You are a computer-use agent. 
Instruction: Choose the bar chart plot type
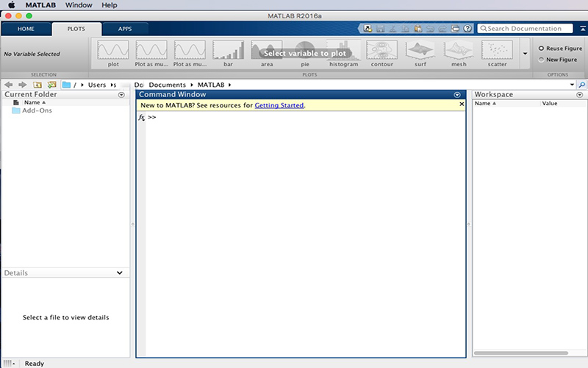click(228, 54)
